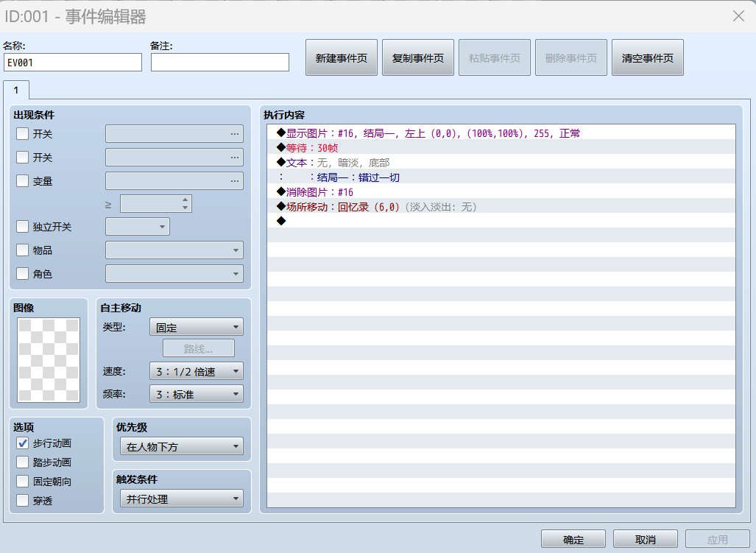Click into the 备注 note field

point(220,63)
